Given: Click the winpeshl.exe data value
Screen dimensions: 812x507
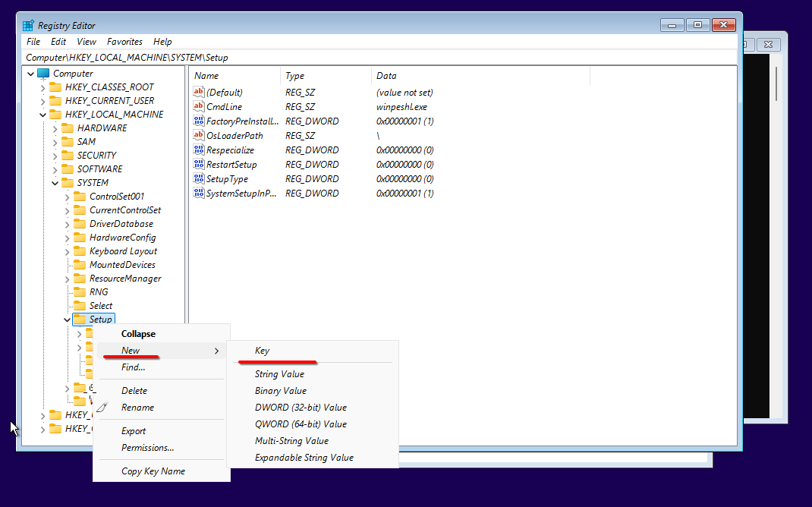Looking at the screenshot, I should 402,107.
